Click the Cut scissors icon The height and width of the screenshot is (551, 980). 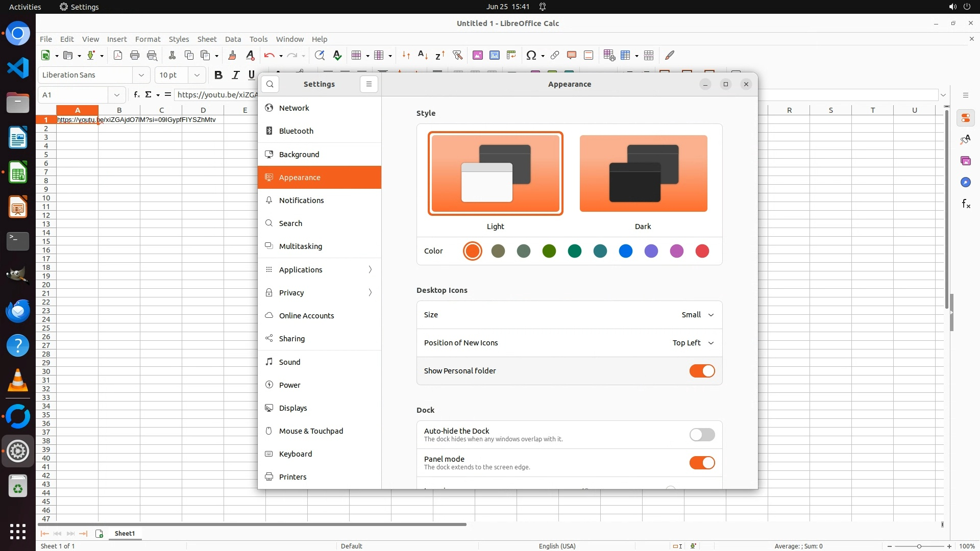[172, 56]
